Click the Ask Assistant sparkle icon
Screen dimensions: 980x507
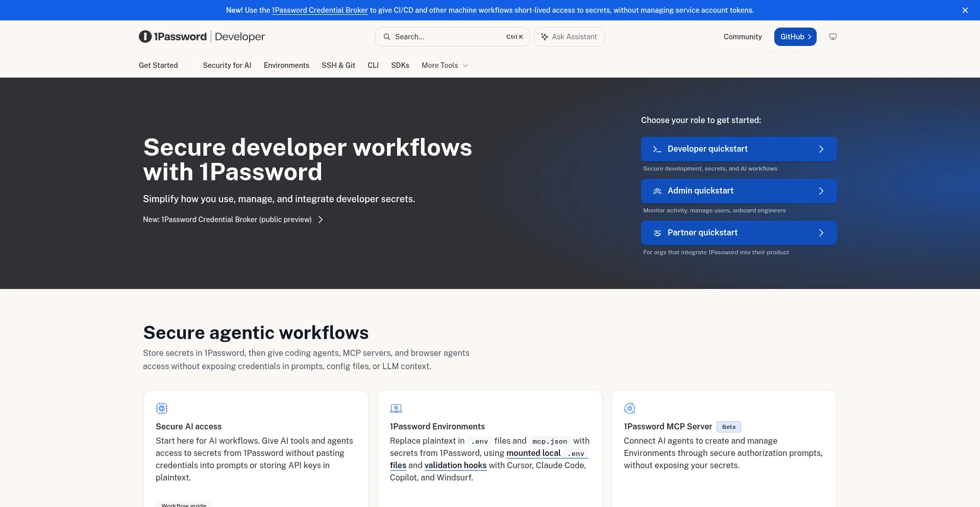pyautogui.click(x=545, y=37)
